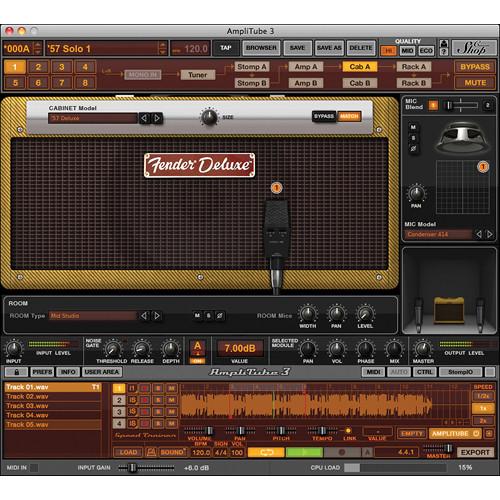Select next room type with right arrow

click(x=157, y=315)
